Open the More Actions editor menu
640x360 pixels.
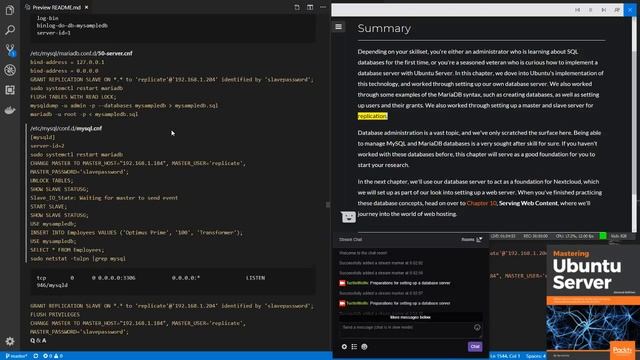point(323,7)
